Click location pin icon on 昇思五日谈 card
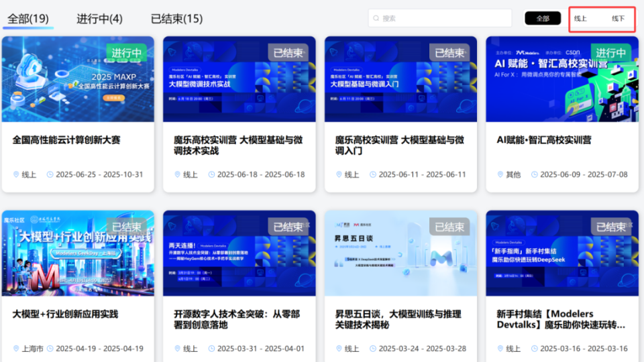The image size is (644, 362). point(339,349)
